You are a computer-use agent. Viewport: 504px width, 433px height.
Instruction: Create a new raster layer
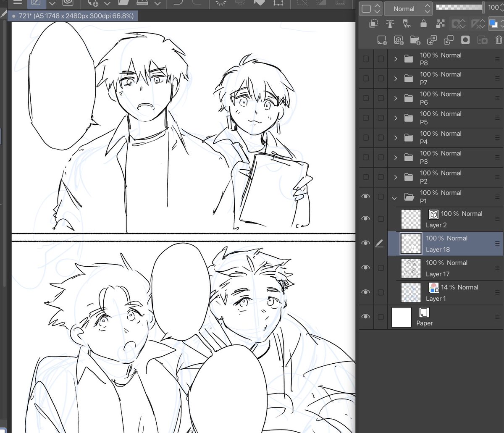tap(382, 40)
